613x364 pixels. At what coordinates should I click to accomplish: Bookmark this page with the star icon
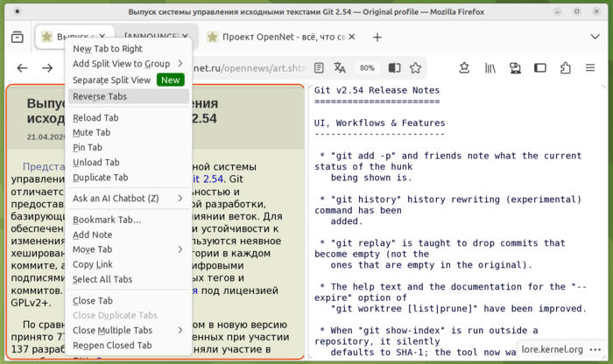[x=415, y=68]
